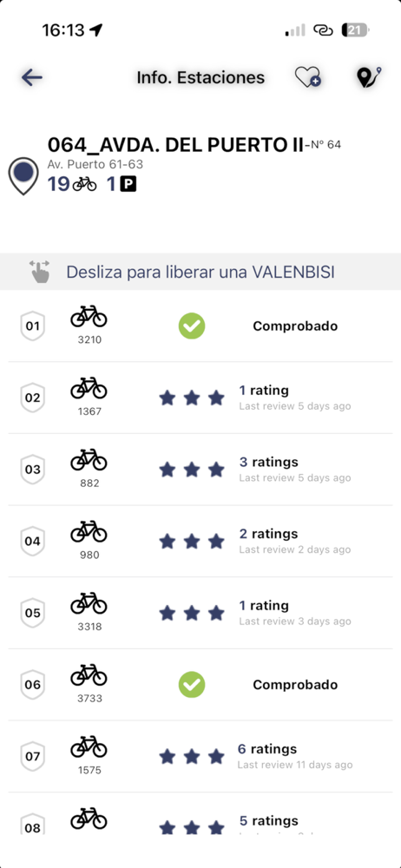Tap the back arrow icon
Viewport: 401px width, 868px height.
[x=32, y=78]
